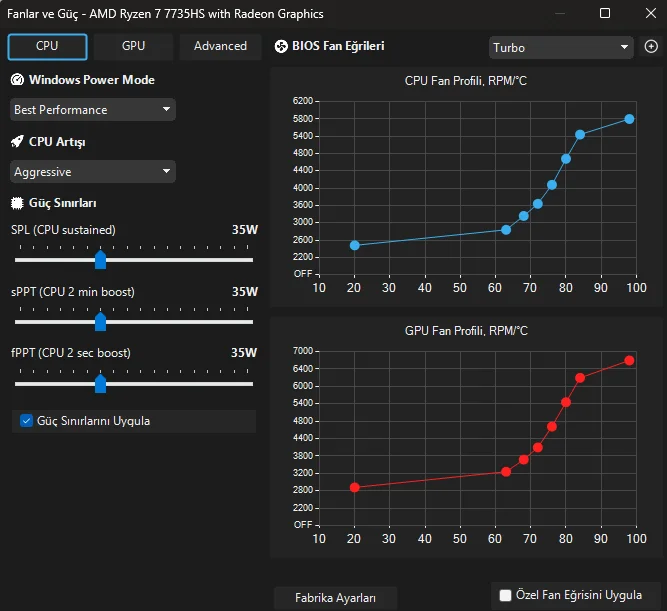Open the GPU tab

coord(133,46)
